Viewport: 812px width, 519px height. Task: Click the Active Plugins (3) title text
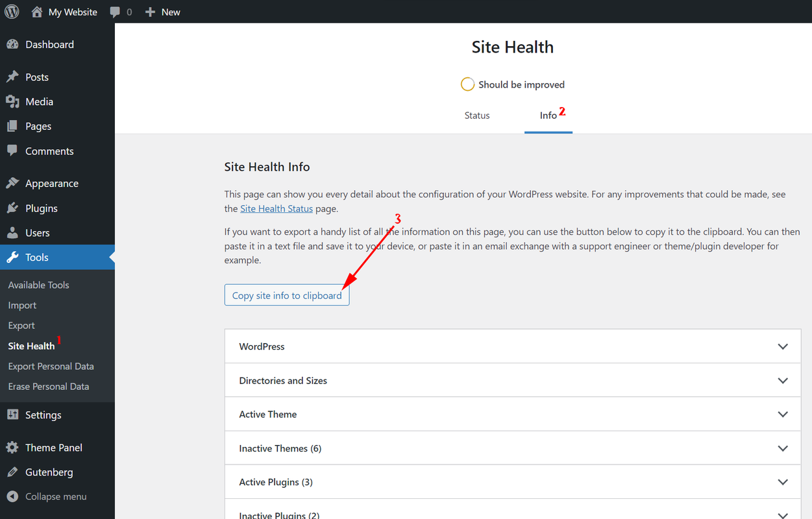click(276, 482)
